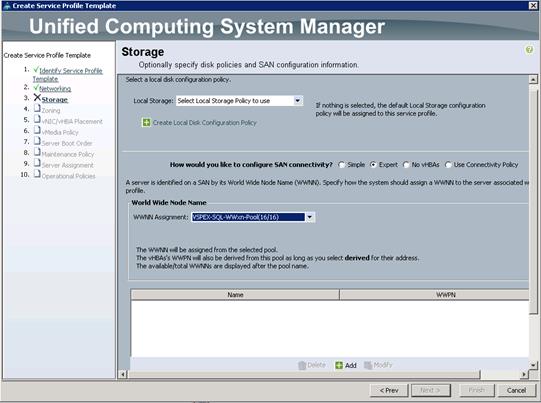Open the Server Boot Order step
Screen dimensions: 541x403
point(67,143)
